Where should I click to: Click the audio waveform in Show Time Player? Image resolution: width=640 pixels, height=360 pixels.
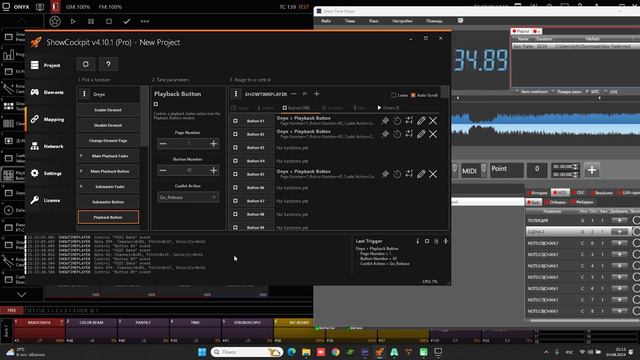[x=546, y=124]
